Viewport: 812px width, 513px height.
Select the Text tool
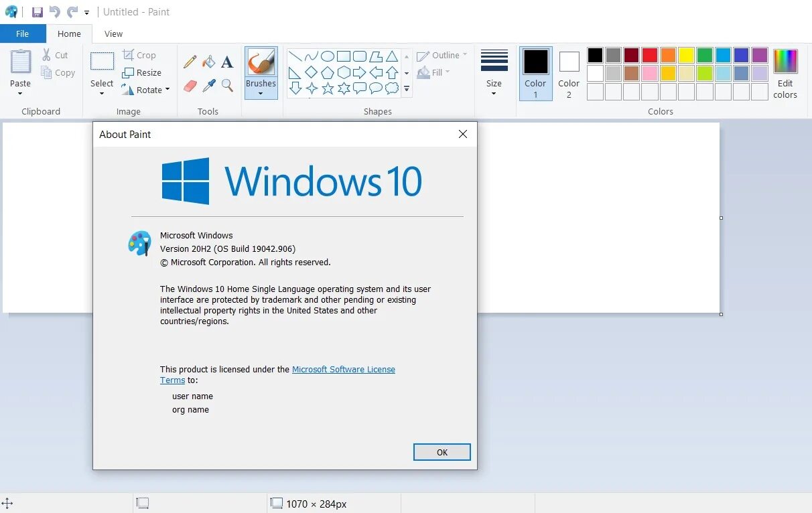click(x=227, y=61)
